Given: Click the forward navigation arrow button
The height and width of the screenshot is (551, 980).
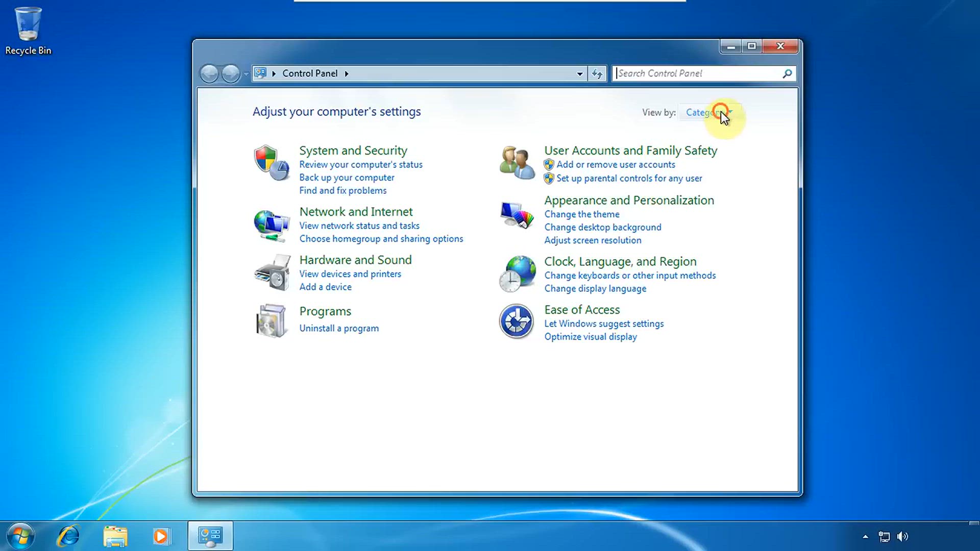Looking at the screenshot, I should tap(231, 73).
